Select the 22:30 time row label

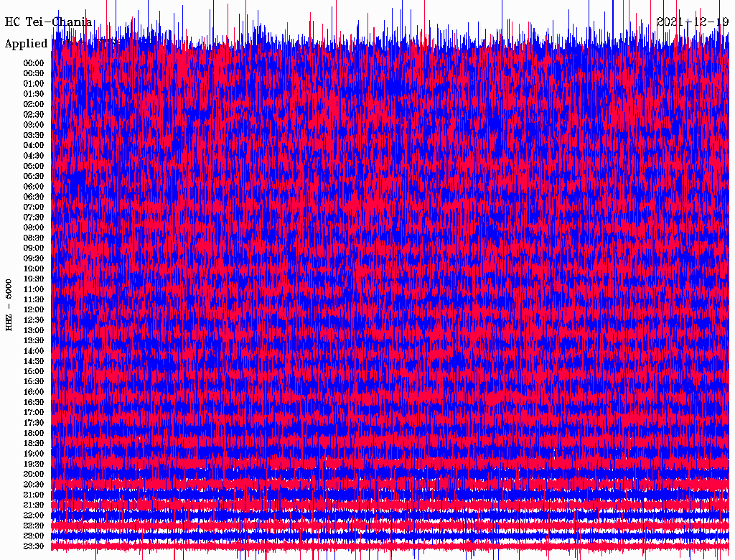tap(34, 526)
